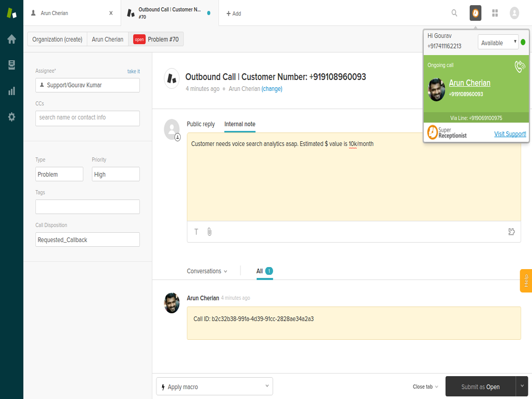Open the Available status dropdown
Screen dimensions: 532x399
click(x=498, y=43)
